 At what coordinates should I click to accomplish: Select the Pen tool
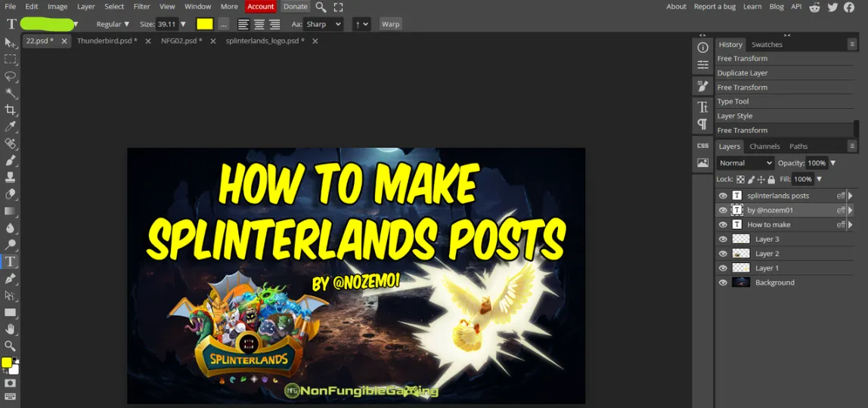(x=10, y=278)
